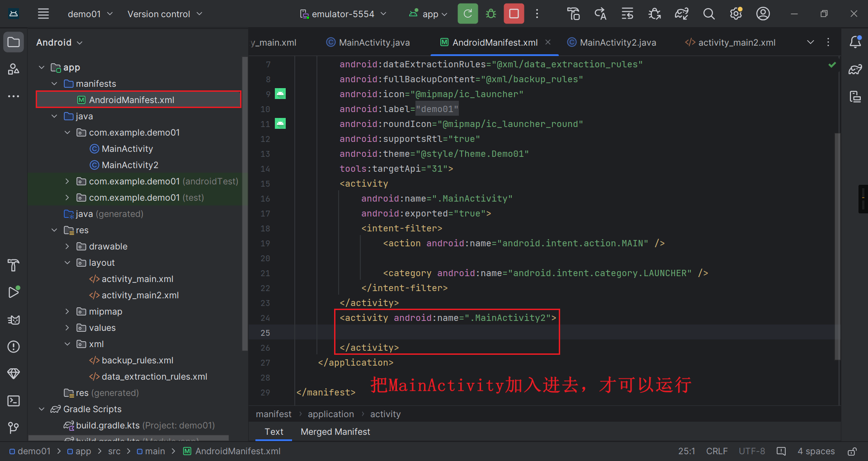868x461 pixels.
Task: Change CRLF line separator in status bar
Action: coord(717,451)
